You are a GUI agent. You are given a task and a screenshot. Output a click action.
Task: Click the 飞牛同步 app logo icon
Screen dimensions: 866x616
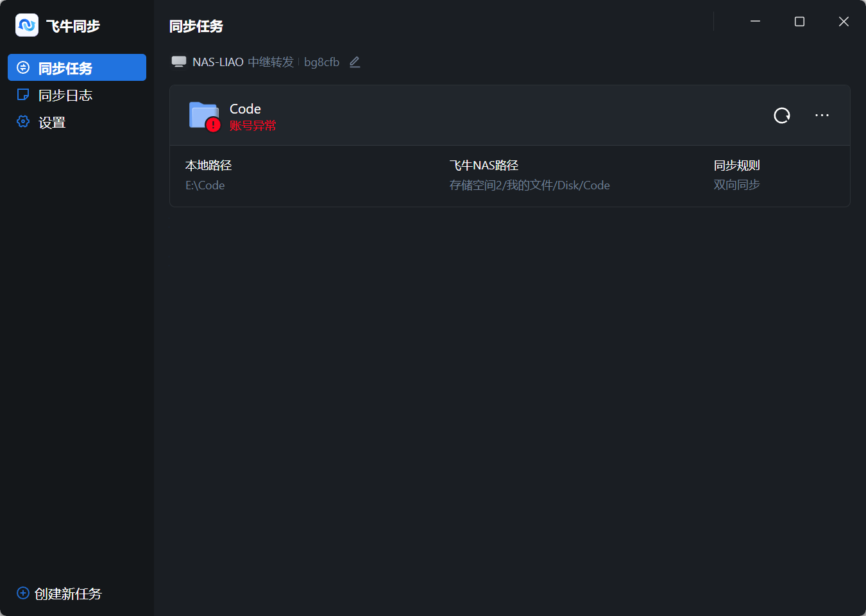click(27, 25)
